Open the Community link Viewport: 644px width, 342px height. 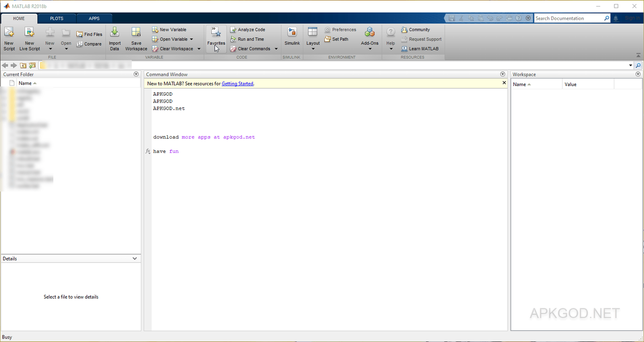416,30
